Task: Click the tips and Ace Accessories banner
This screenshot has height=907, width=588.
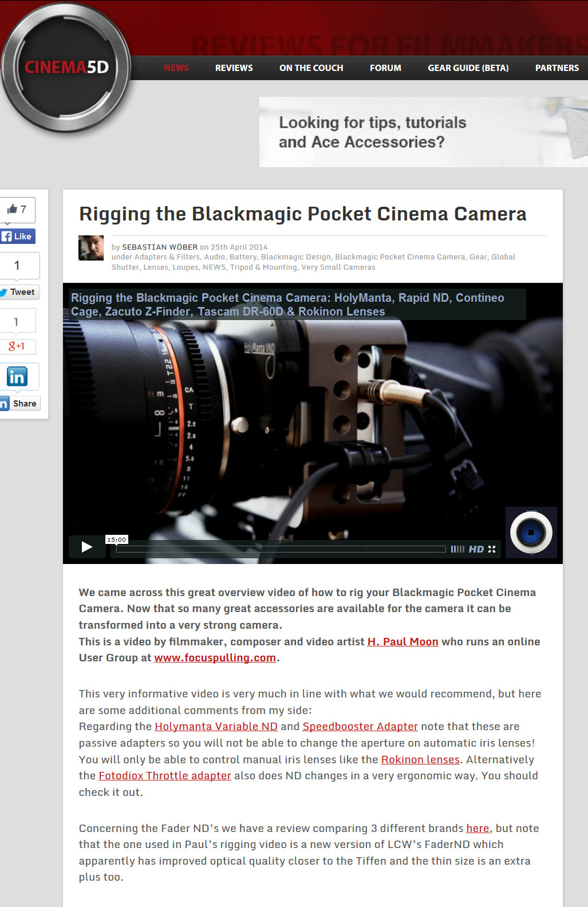Action: 424,132
